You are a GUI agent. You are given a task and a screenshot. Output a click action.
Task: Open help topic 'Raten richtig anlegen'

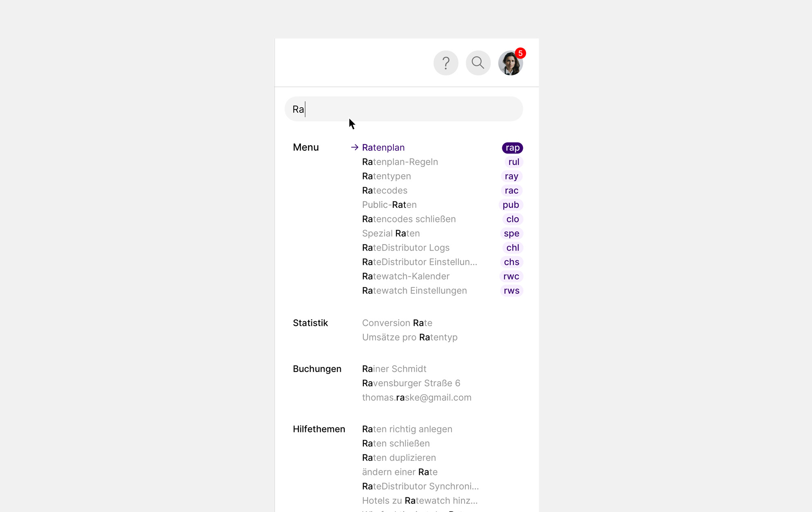pyautogui.click(x=407, y=429)
